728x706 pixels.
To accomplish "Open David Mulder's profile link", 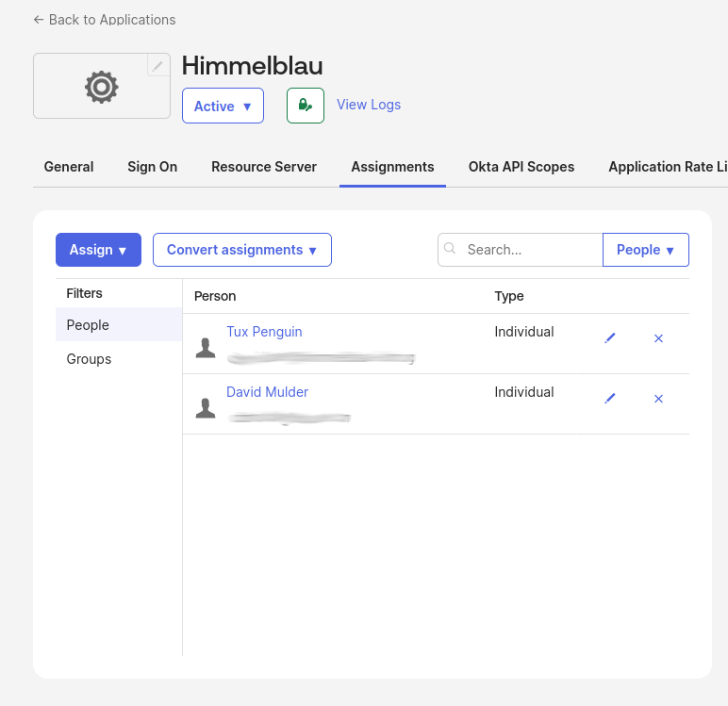I will [x=267, y=392].
